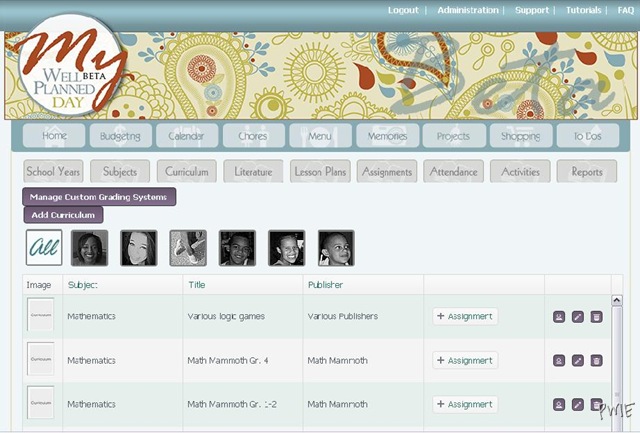Screen dimensions: 640x433
Task: Select the second student photo thumbnail
Action: click(139, 248)
